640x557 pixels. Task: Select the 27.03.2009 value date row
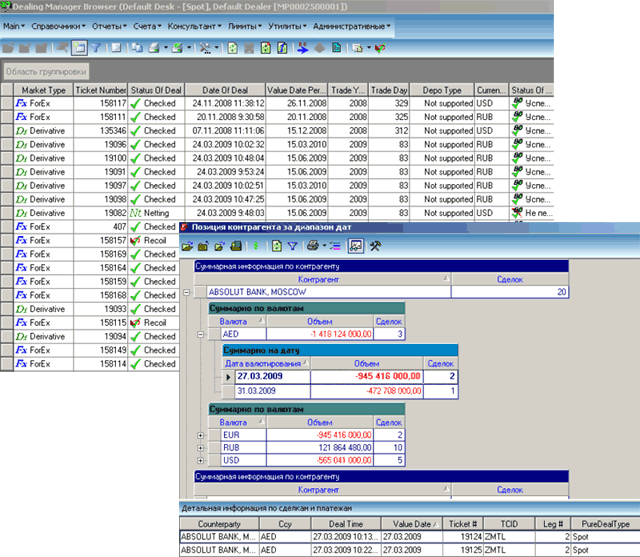click(x=340, y=376)
